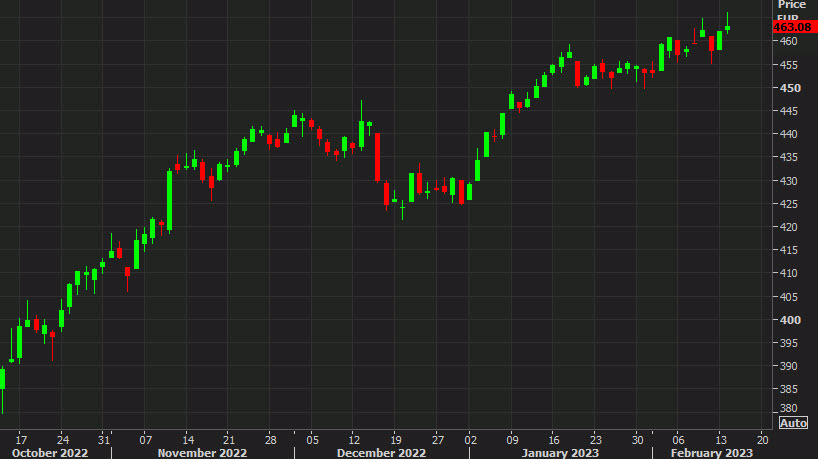
Task: Click the 390 price axis label
Action: pyautogui.click(x=789, y=366)
